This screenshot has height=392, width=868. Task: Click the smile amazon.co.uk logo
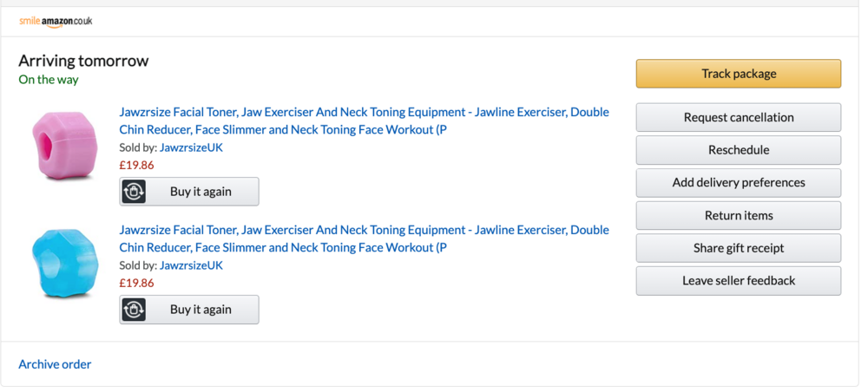56,22
